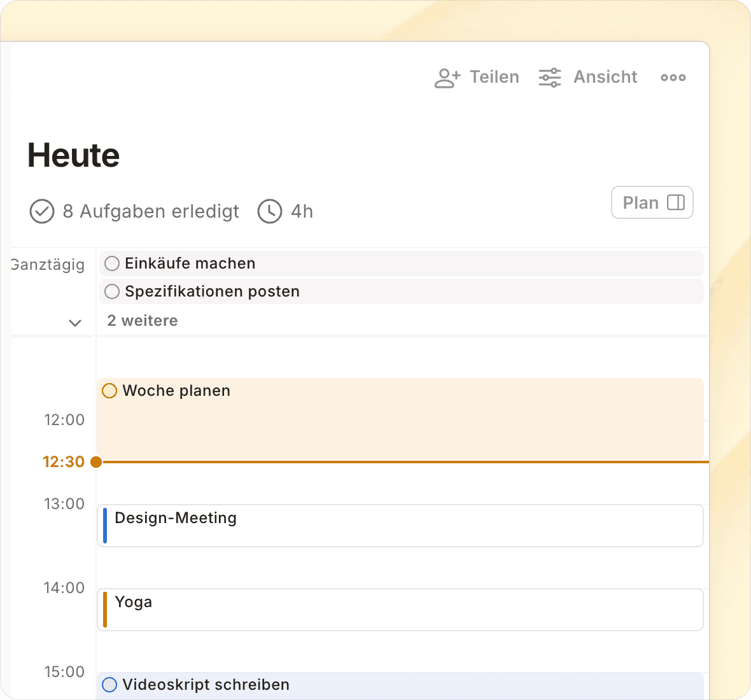This screenshot has height=700, width=751.
Task: Click the 'Teilen' share label
Action: coord(494,77)
